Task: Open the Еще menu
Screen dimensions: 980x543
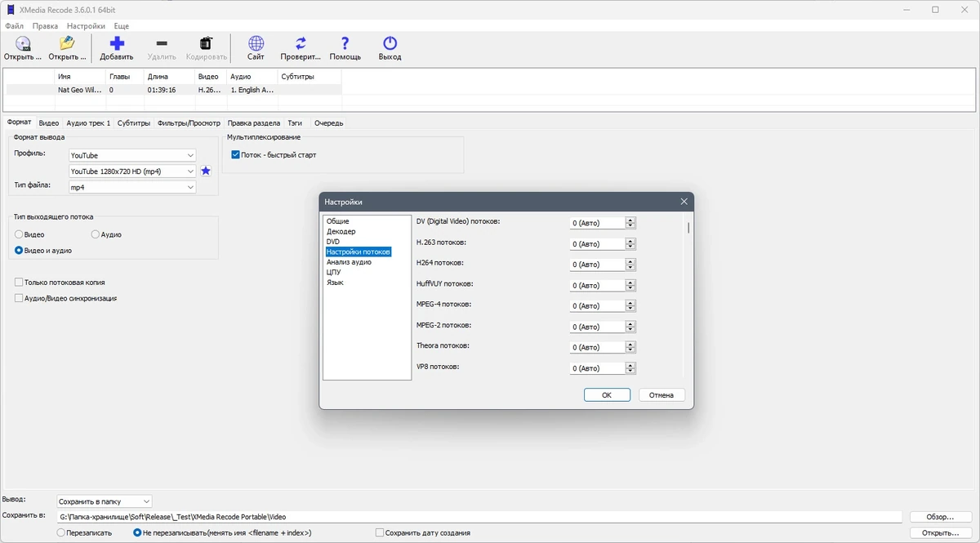Action: (x=121, y=26)
